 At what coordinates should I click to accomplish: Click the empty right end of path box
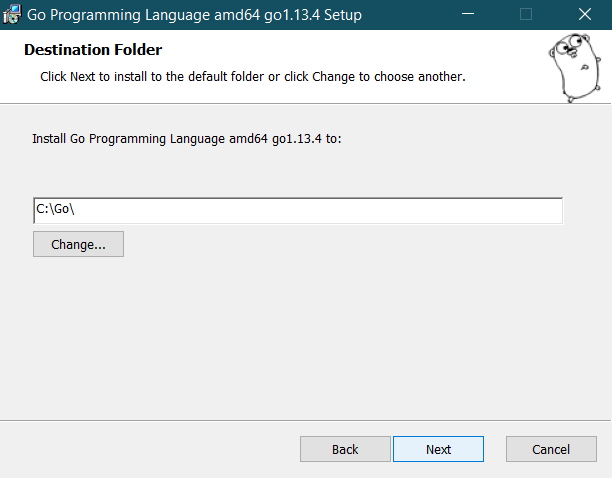[x=507, y=211]
